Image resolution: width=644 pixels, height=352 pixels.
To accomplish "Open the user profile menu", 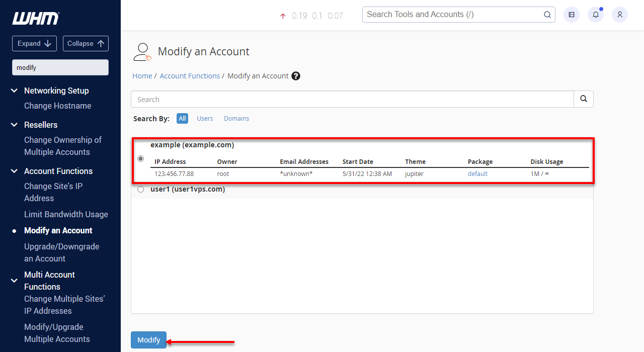I will click(x=620, y=15).
